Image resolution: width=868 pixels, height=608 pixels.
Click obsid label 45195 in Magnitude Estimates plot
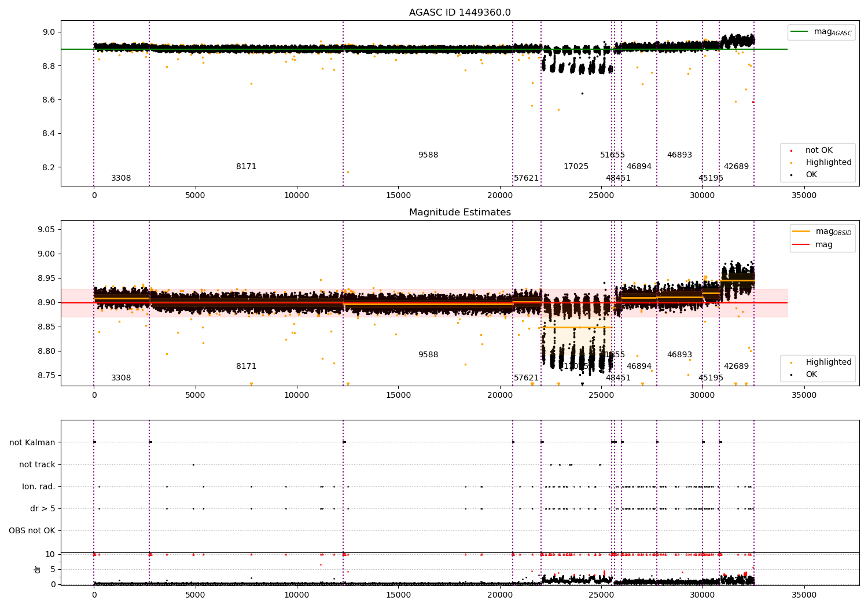tap(711, 378)
